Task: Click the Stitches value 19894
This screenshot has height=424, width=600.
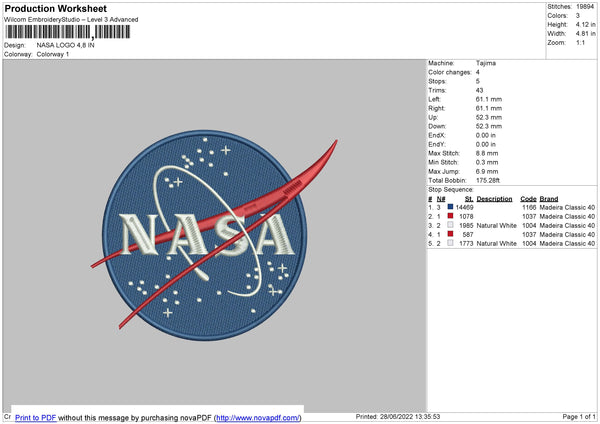Action: (585, 7)
